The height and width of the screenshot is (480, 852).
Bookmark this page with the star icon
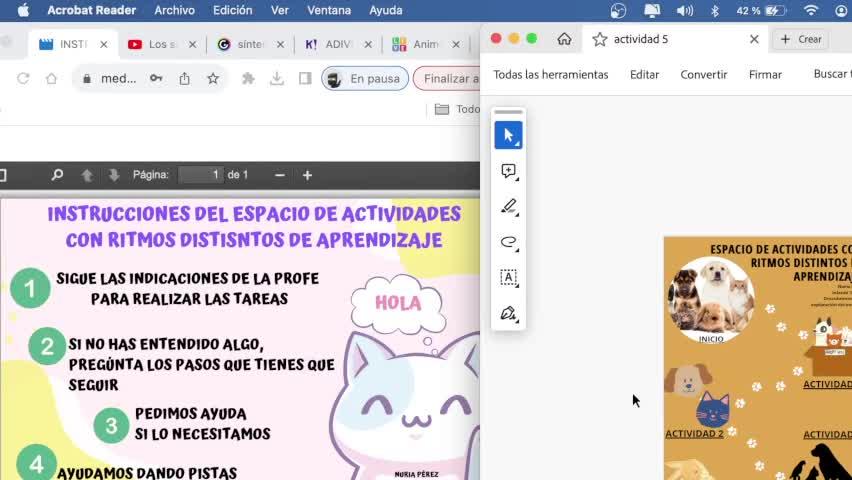[213, 78]
